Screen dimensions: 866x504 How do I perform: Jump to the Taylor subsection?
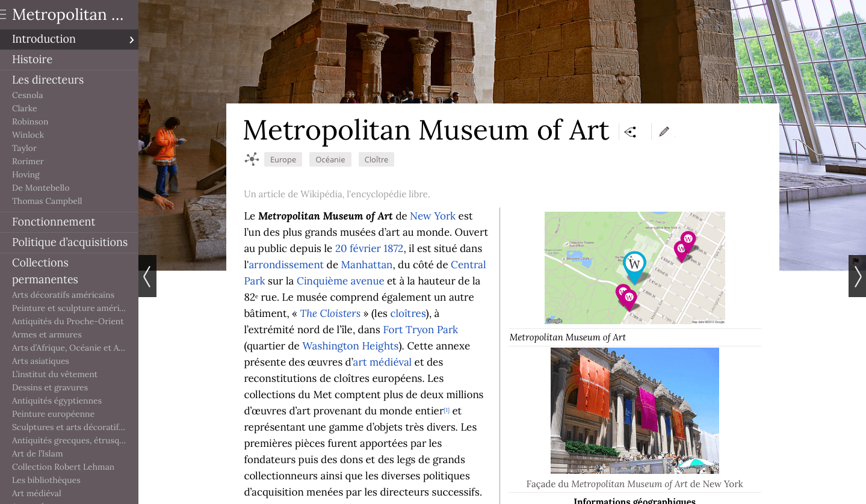tap(25, 148)
